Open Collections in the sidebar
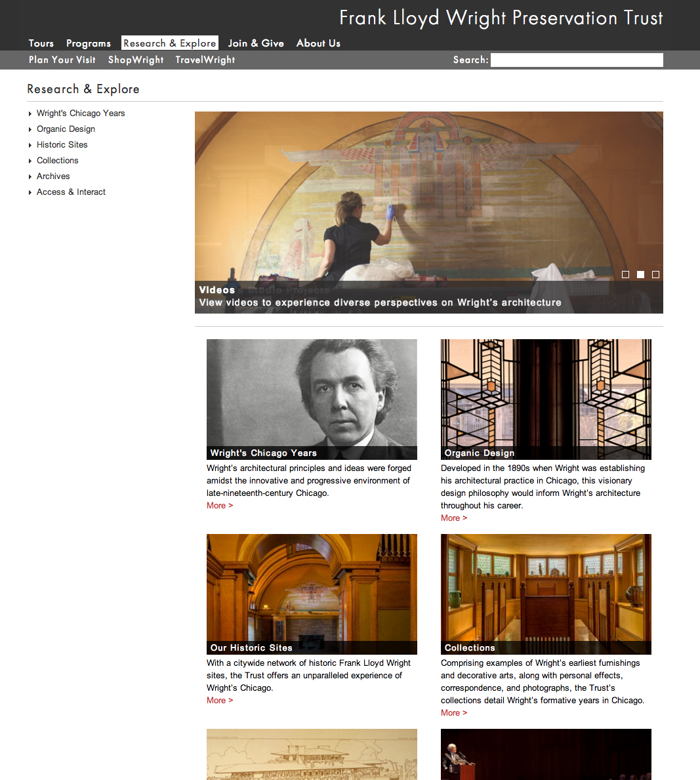This screenshot has width=700, height=780. tap(57, 161)
